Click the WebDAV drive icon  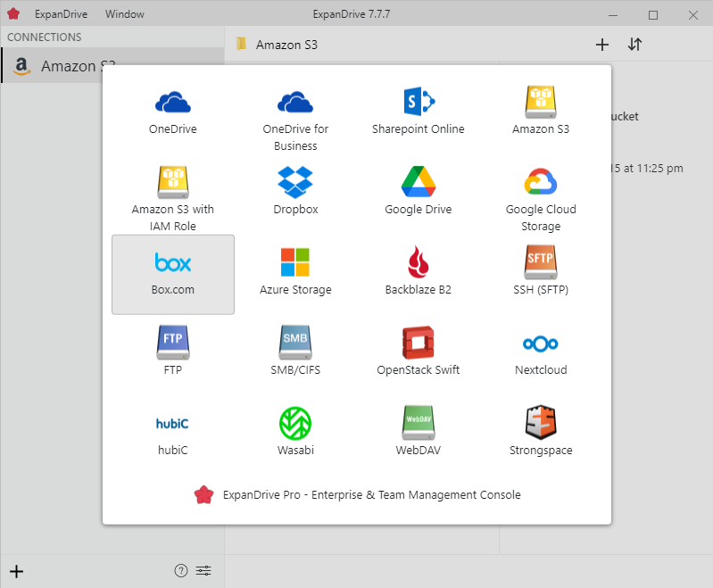pos(418,423)
